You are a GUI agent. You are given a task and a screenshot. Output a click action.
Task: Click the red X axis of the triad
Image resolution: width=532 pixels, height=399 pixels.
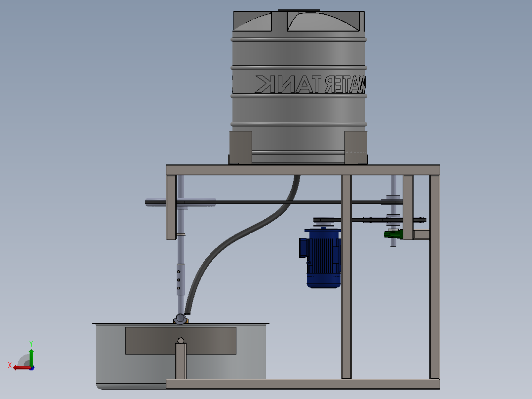click(x=22, y=367)
